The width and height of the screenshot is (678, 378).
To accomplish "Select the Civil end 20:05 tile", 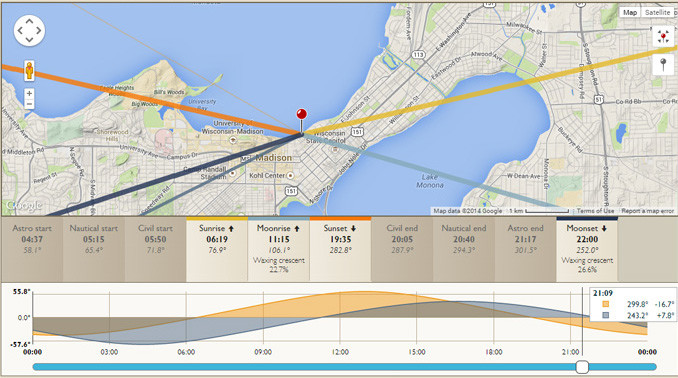I will (x=402, y=249).
